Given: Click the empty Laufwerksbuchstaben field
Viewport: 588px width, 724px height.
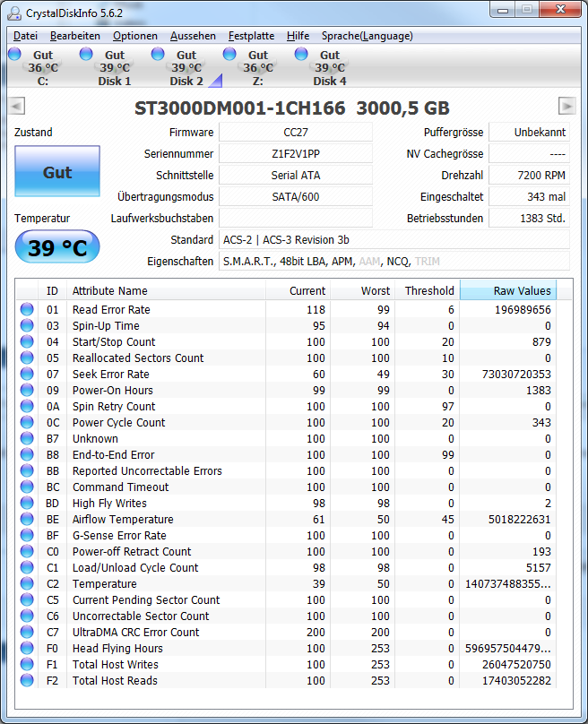Looking at the screenshot, I should [296, 218].
